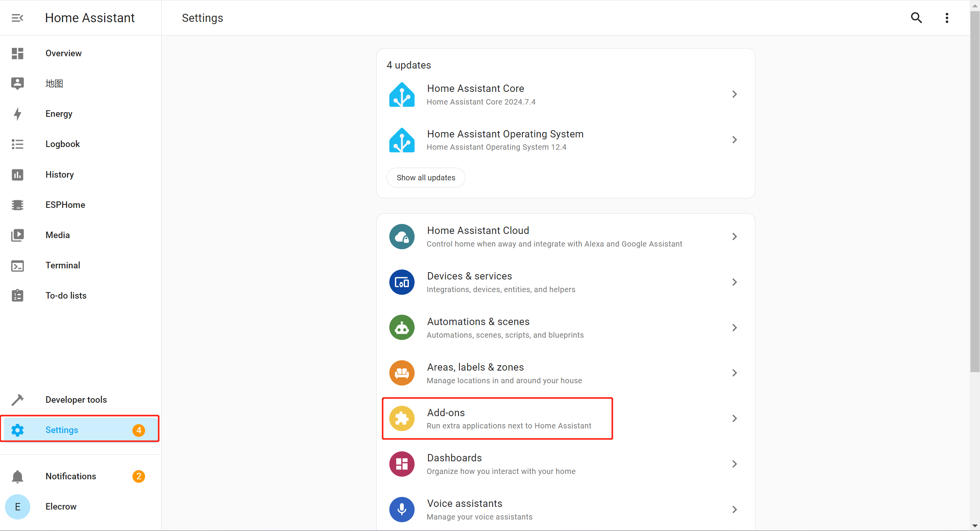Click the Home Assistant Operating System logo icon
The height and width of the screenshot is (531, 980).
coord(402,140)
